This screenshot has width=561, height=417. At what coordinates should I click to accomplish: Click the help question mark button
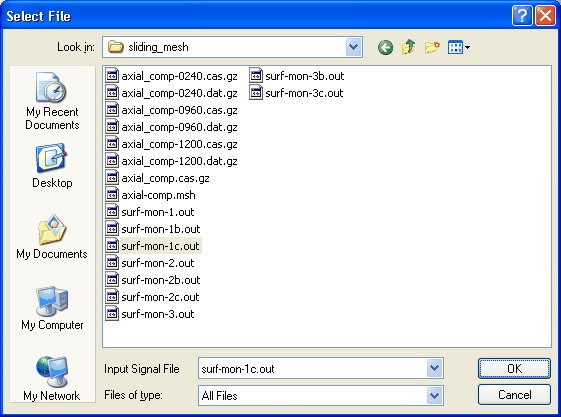point(522,16)
